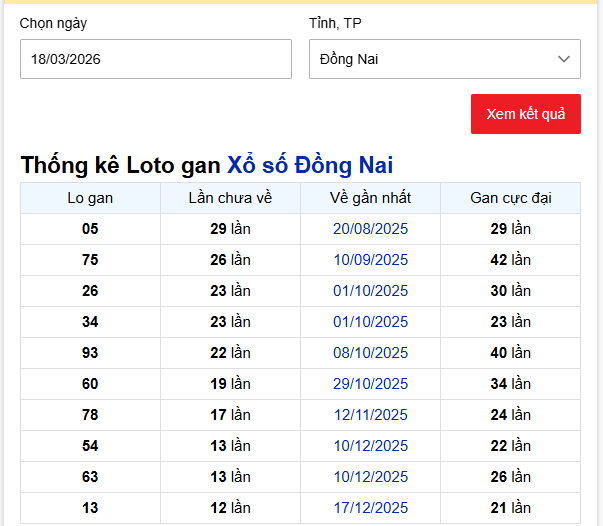Click the 10/12/2025 link in row 63
This screenshot has width=603, height=526.
(x=370, y=477)
